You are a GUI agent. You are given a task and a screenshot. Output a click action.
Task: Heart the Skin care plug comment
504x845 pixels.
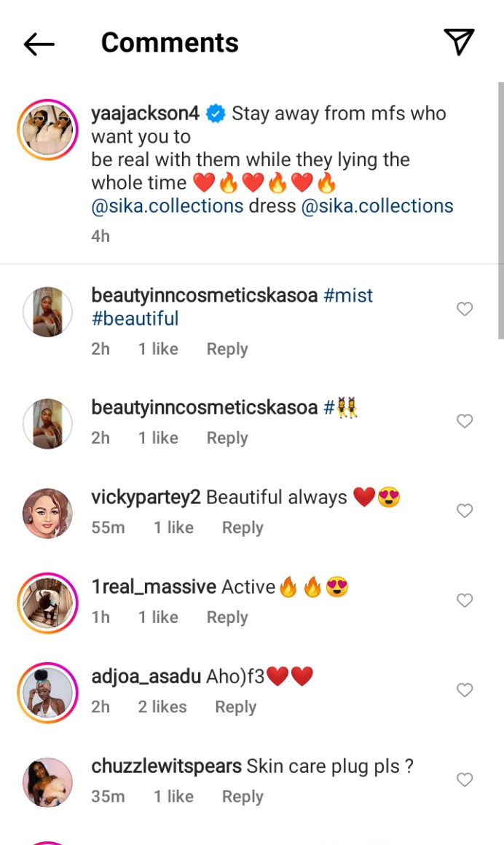[465, 779]
